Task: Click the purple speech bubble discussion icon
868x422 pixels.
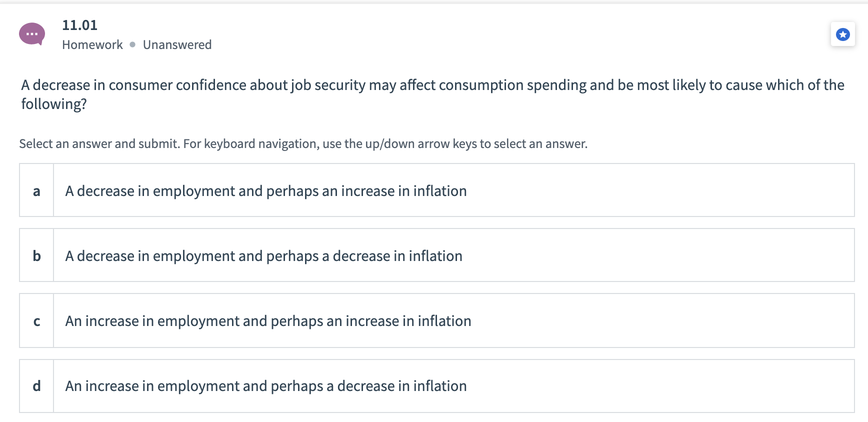Action: click(x=32, y=34)
